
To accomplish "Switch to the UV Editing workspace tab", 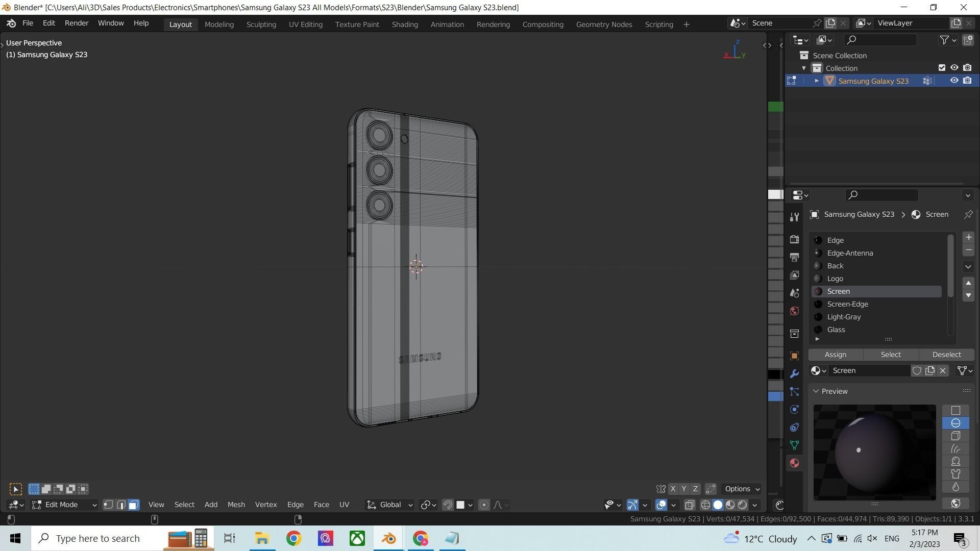I will [305, 24].
